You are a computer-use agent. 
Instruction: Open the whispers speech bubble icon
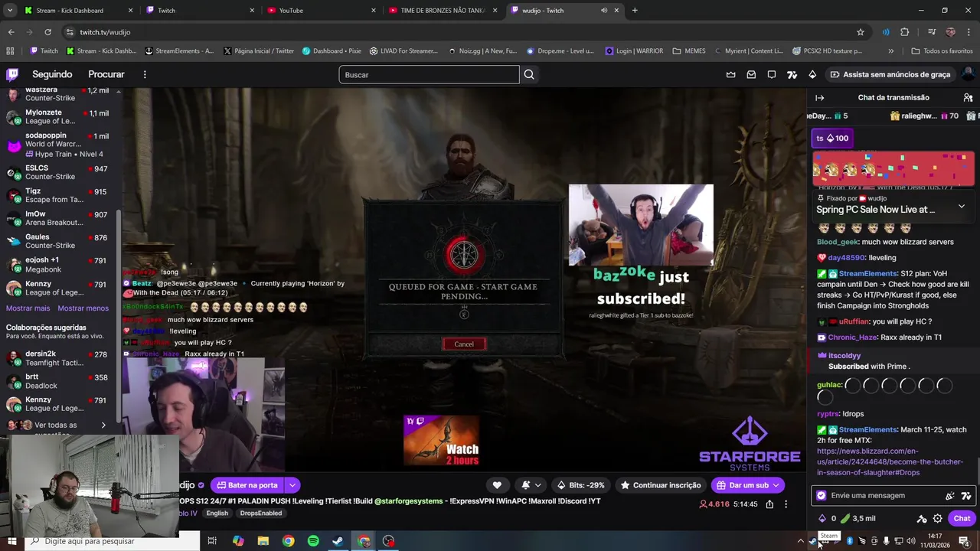pos(772,74)
